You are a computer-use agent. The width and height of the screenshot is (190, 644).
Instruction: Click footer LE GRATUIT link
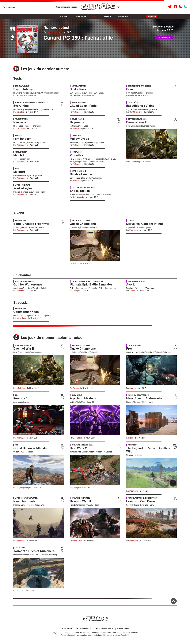(66, 629)
